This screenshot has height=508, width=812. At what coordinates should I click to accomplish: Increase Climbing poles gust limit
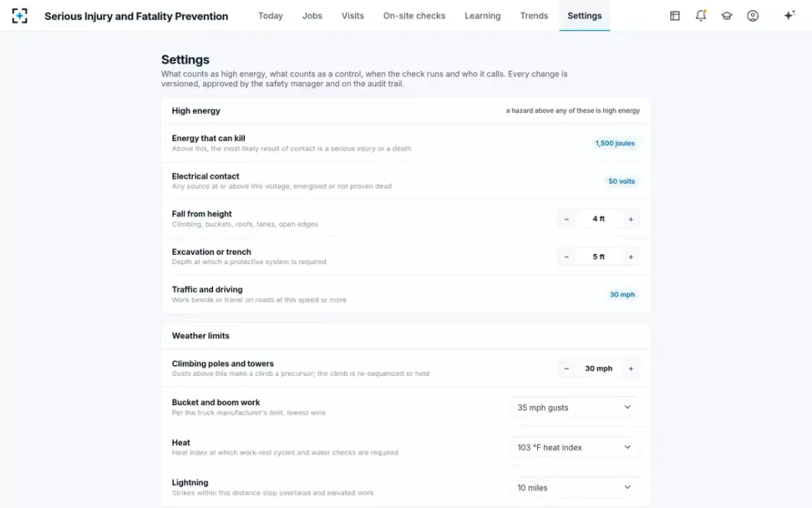pyautogui.click(x=631, y=368)
